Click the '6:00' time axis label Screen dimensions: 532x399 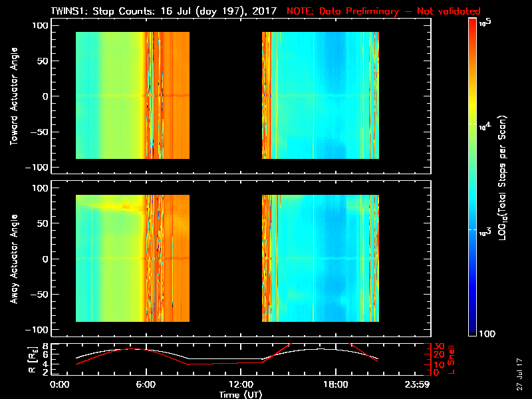pyautogui.click(x=146, y=385)
